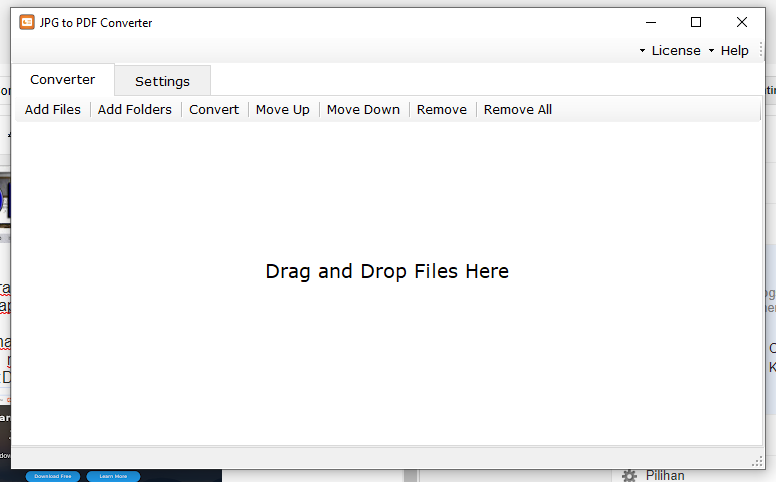Viewport: 776px width, 482px height.
Task: Open the License dropdown menu
Action: tap(670, 50)
